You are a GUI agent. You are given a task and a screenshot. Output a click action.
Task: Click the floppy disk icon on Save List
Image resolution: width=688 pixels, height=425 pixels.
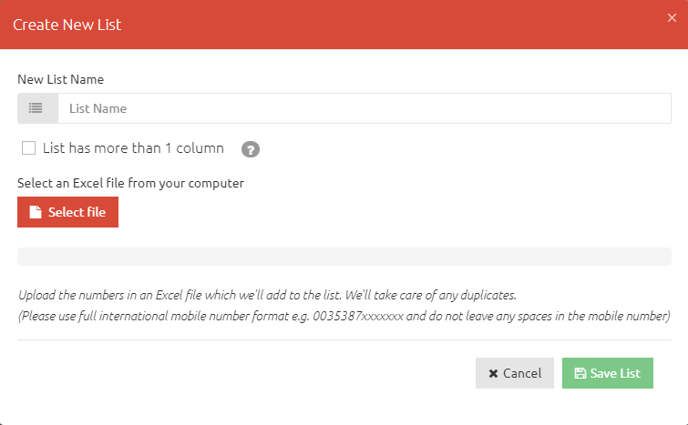click(579, 373)
